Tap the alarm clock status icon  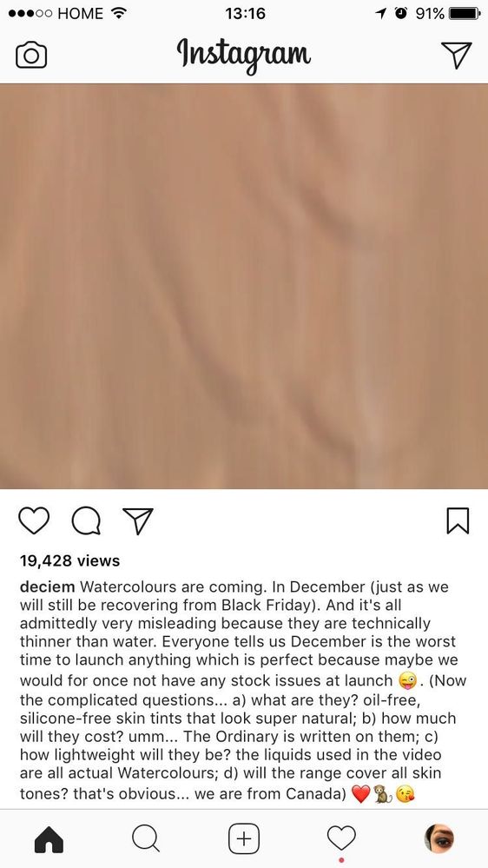[x=400, y=13]
